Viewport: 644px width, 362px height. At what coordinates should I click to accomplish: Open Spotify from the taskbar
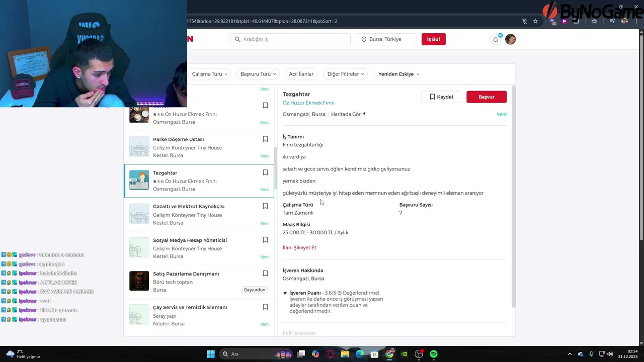pos(434,354)
